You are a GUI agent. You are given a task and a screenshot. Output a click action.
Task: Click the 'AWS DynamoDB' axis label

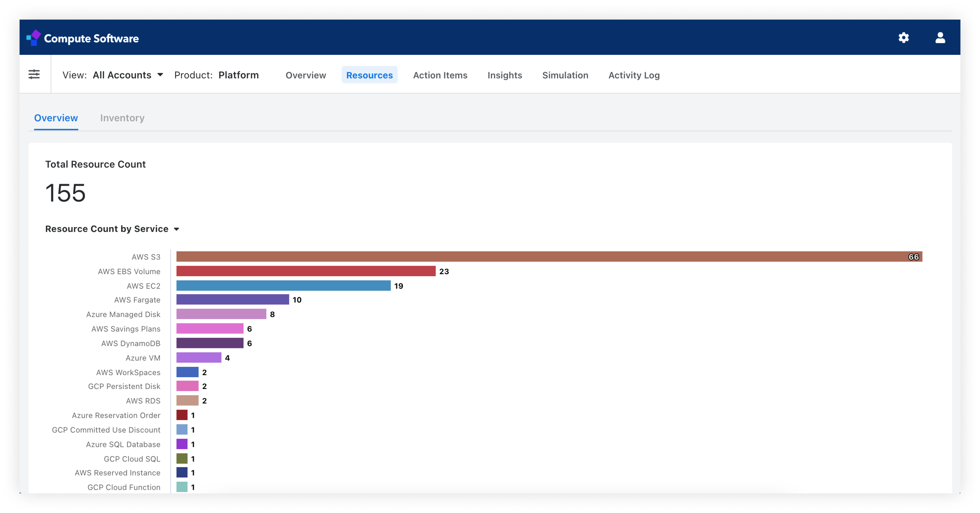(130, 343)
